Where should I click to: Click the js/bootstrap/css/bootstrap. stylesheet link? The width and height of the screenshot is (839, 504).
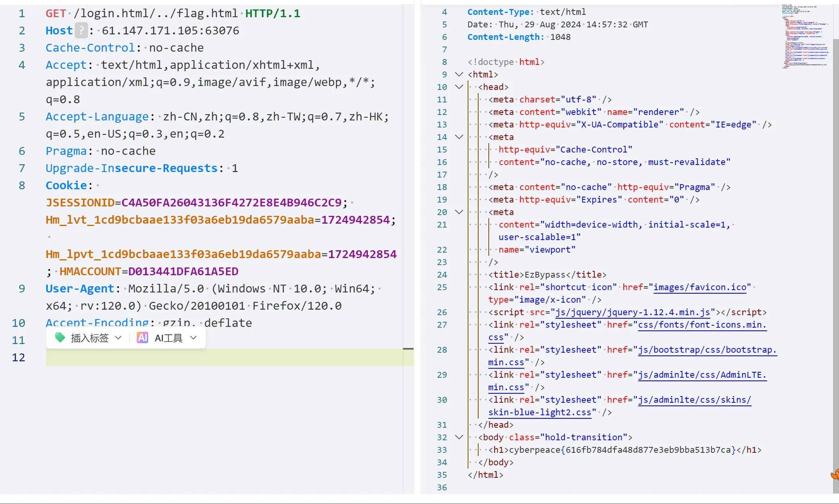coord(707,350)
